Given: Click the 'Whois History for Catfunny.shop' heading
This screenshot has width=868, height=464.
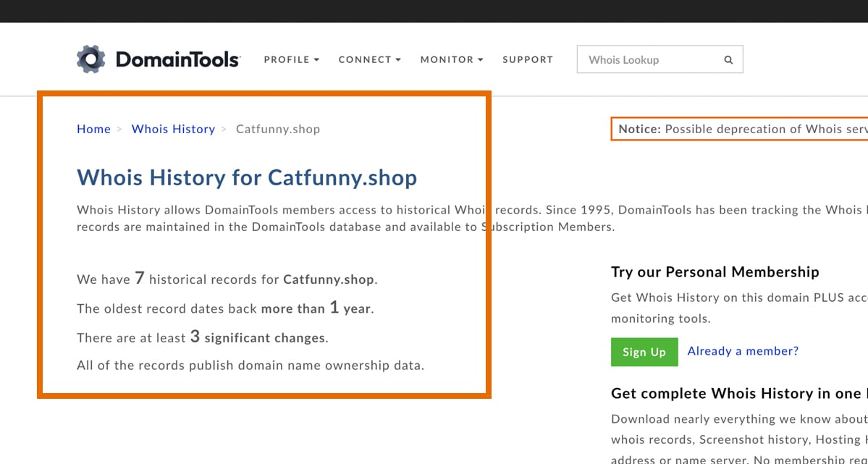Looking at the screenshot, I should click(x=247, y=178).
